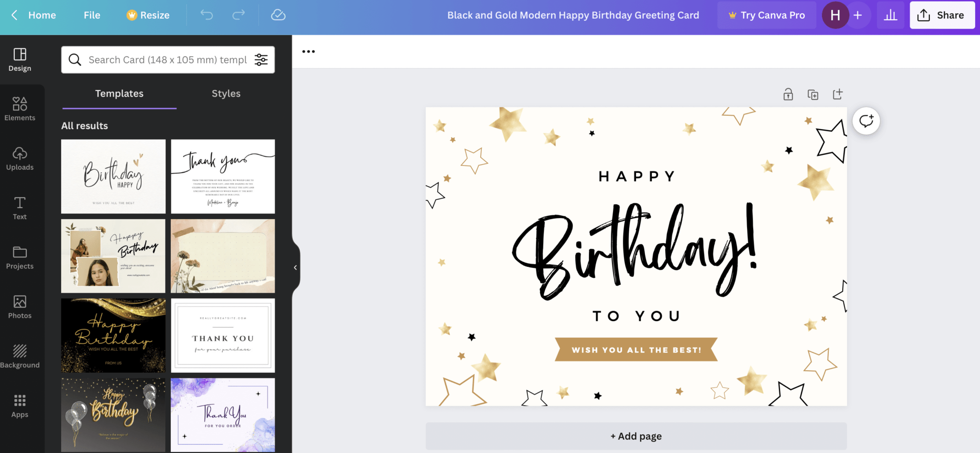The image size is (980, 453).
Task: Collapse the side panel with the arrow handle
Action: (x=295, y=267)
